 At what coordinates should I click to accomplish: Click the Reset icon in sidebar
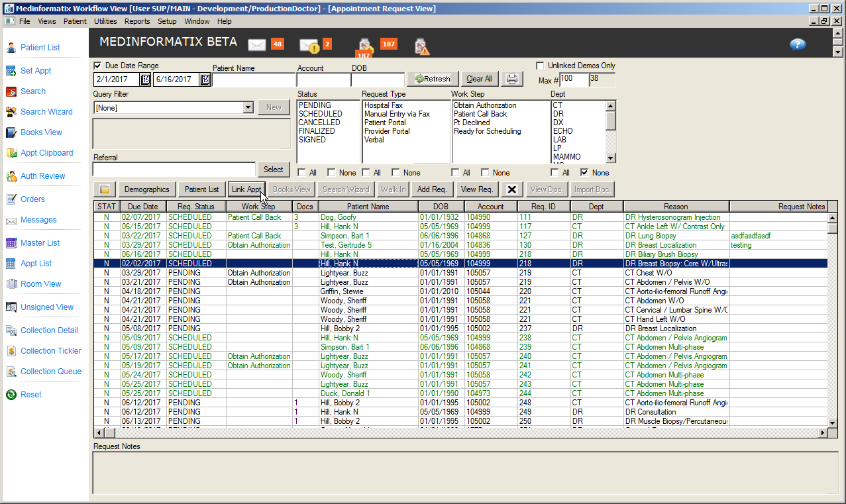[11, 395]
